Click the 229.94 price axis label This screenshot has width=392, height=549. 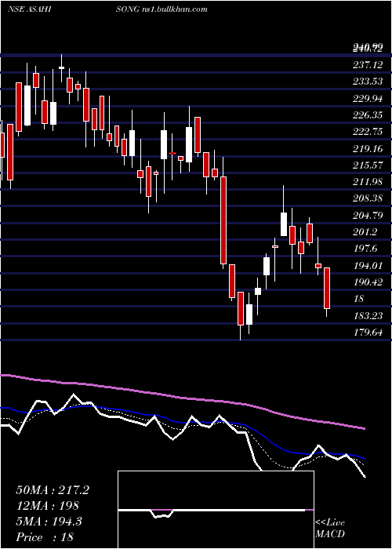pos(368,98)
